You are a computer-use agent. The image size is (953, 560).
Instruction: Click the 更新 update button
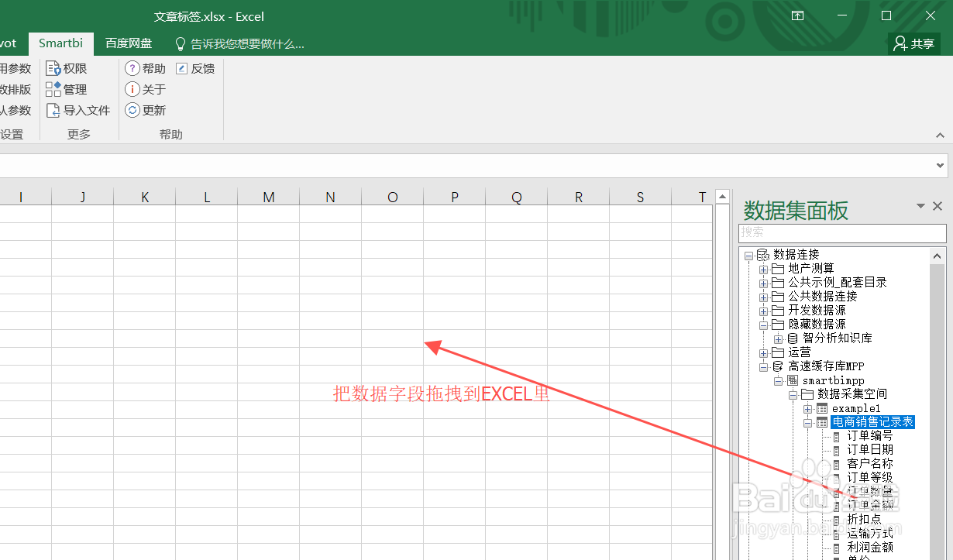[x=146, y=111]
